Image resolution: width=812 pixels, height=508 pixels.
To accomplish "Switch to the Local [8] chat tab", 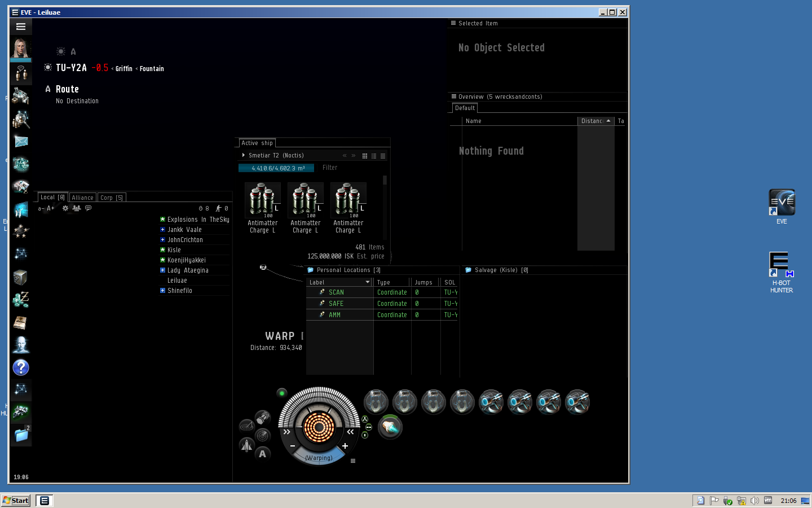I will 52,197.
